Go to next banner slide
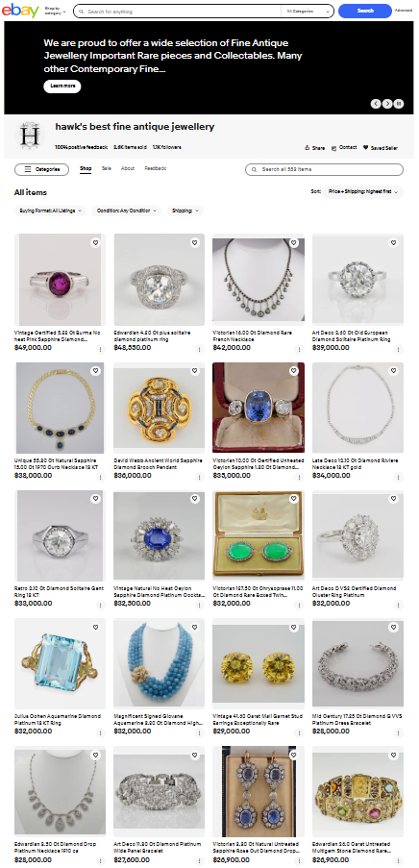Screen dimensions: 419x868 [387, 104]
